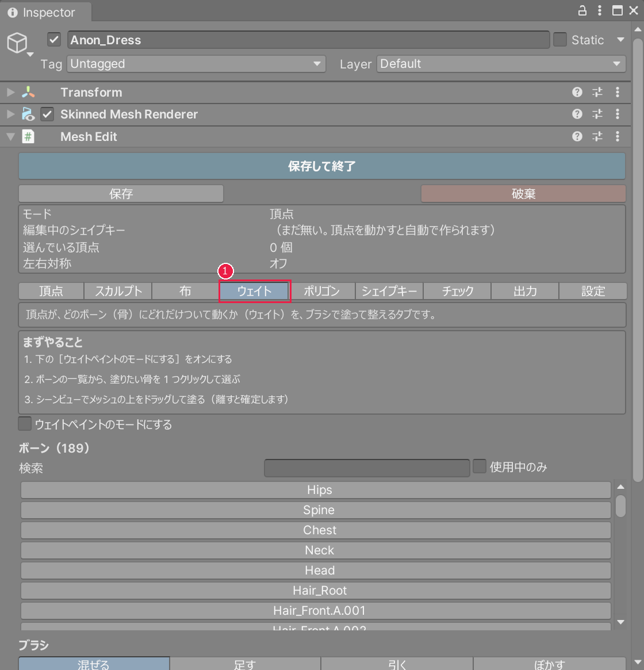The height and width of the screenshot is (670, 644).
Task: Switch to the 出力 tab
Action: click(525, 291)
